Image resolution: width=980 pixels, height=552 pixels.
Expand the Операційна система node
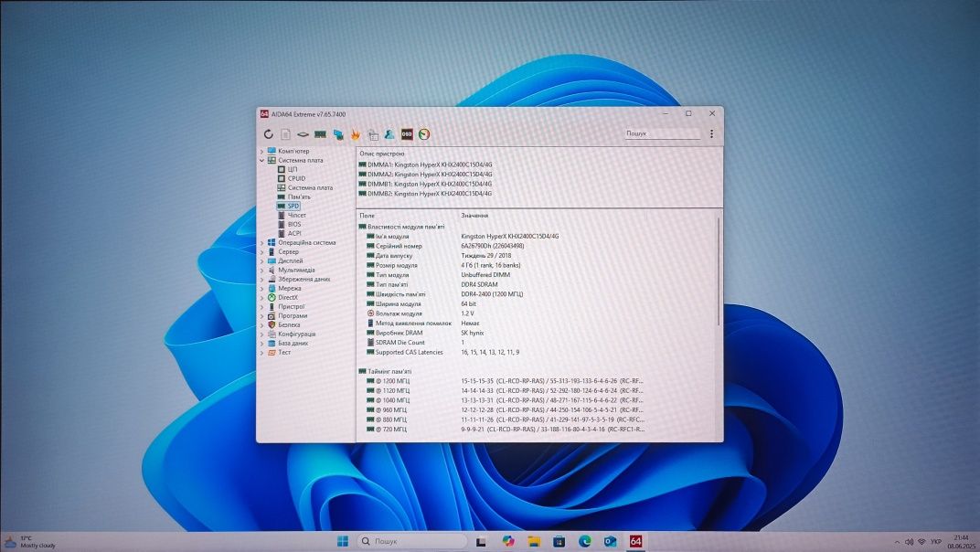point(261,242)
